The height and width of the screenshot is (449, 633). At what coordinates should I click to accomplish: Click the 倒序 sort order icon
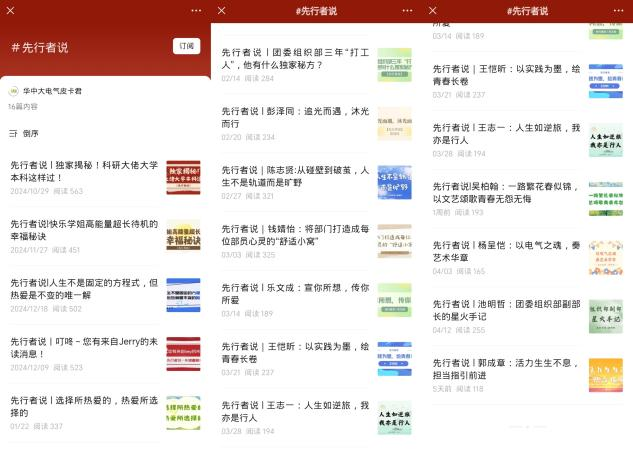(13, 132)
